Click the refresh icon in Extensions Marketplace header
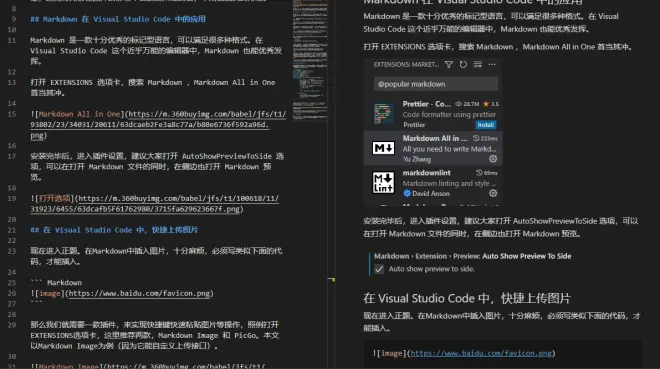This screenshot has height=369, width=660. (463, 64)
